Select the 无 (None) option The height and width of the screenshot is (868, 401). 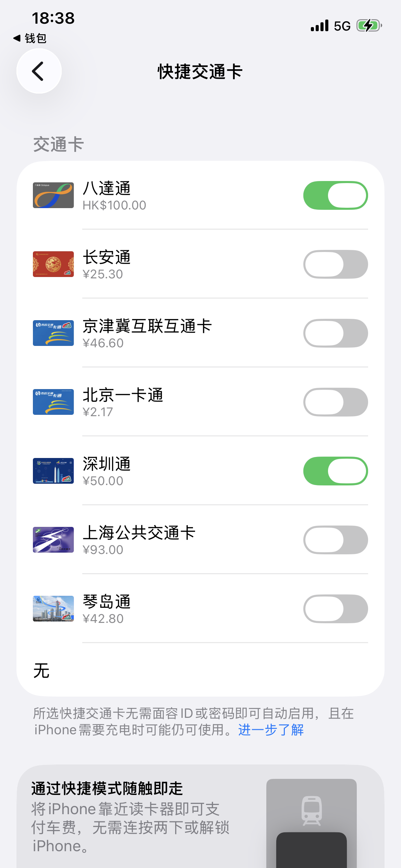tap(41, 671)
